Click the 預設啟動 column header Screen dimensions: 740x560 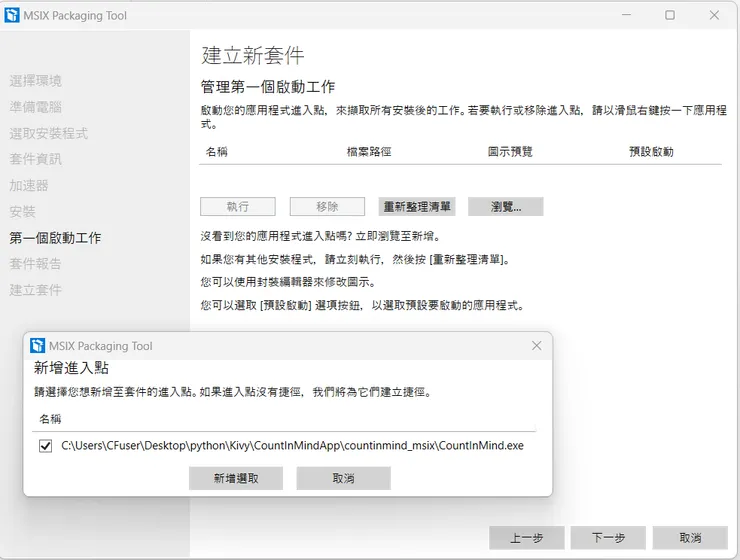point(651,152)
